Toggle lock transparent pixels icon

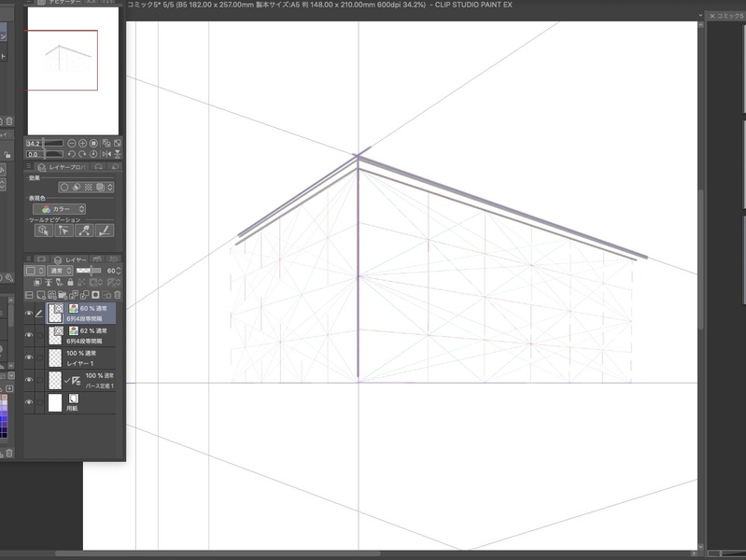coord(81,282)
